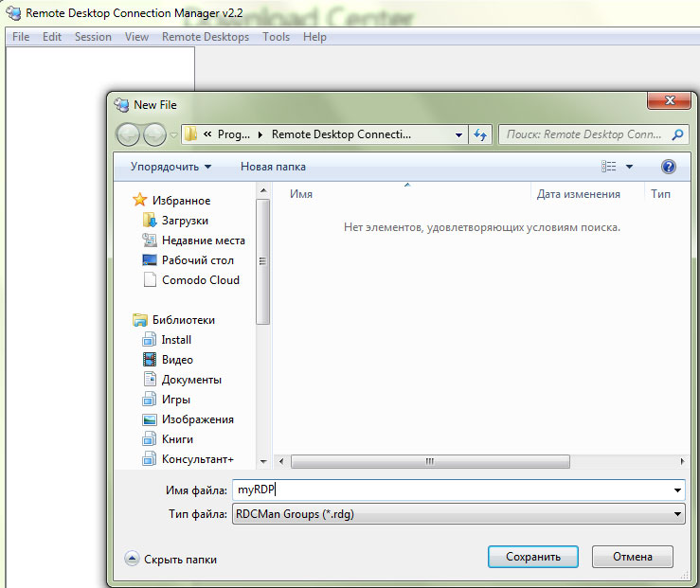This screenshot has width=700, height=588.
Task: Click the Библиотеки folder icon
Action: [140, 319]
